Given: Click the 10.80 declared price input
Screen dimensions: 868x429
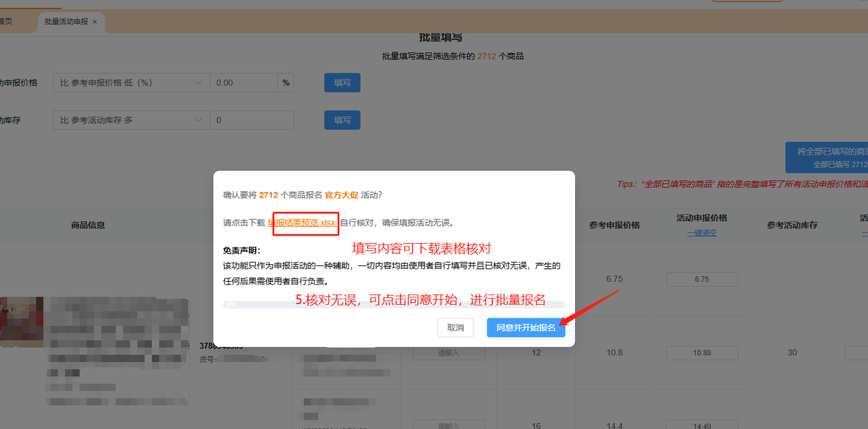Looking at the screenshot, I should [x=701, y=352].
